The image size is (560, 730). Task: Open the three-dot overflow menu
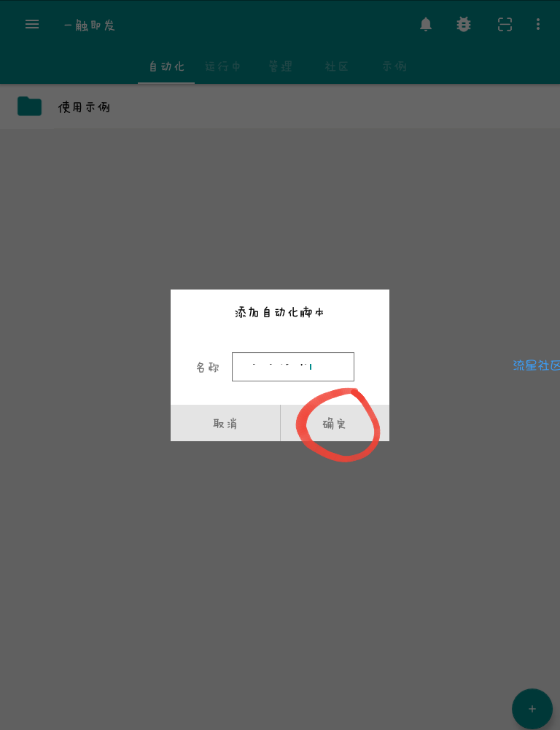point(538,24)
